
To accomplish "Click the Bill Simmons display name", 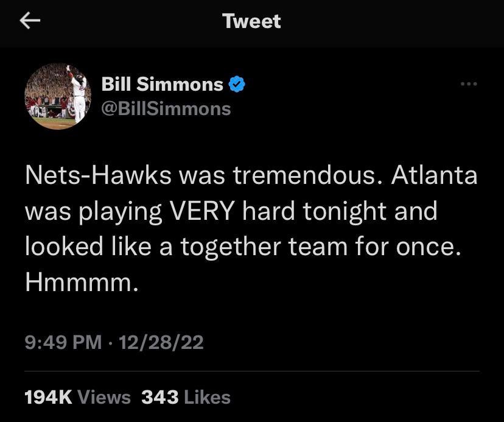I will (x=162, y=85).
